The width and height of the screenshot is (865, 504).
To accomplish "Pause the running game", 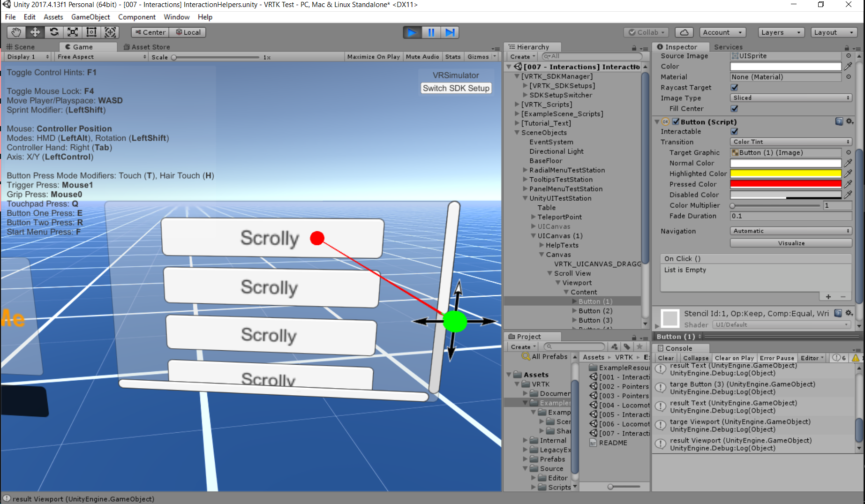I will (431, 32).
